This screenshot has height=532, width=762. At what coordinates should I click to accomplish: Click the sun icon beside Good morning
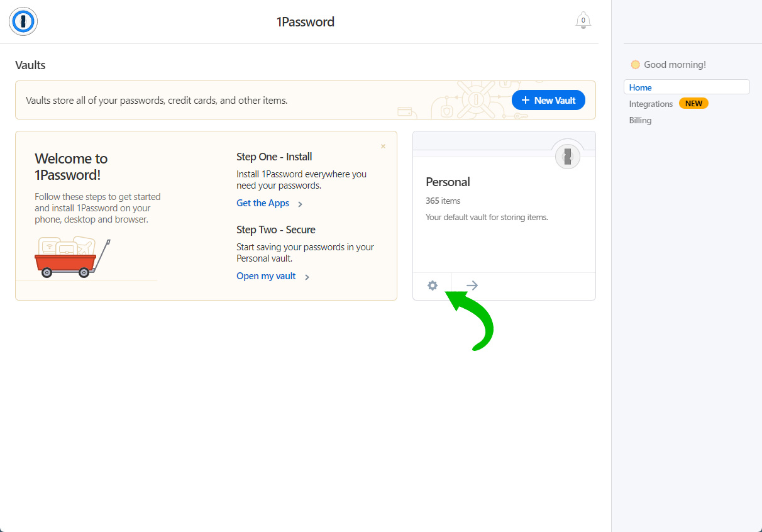635,65
